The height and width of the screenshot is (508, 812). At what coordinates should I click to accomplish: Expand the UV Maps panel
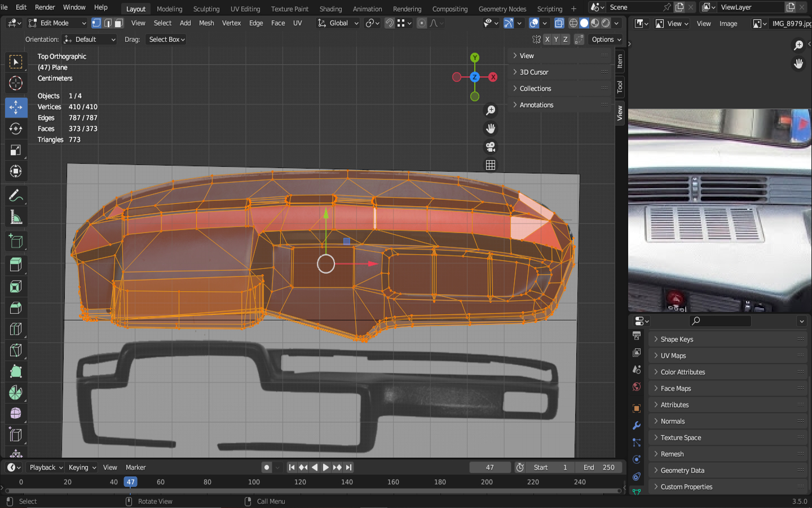pos(673,356)
